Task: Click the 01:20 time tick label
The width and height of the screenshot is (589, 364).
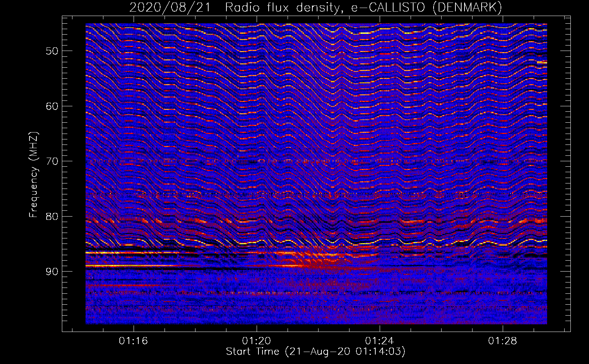Action: (x=256, y=341)
